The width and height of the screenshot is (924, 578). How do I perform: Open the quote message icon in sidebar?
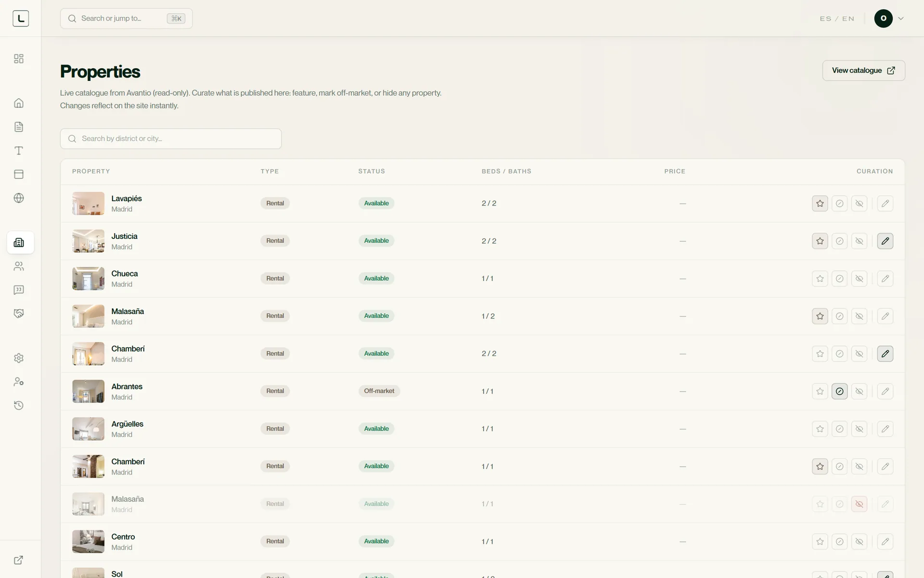[19, 290]
